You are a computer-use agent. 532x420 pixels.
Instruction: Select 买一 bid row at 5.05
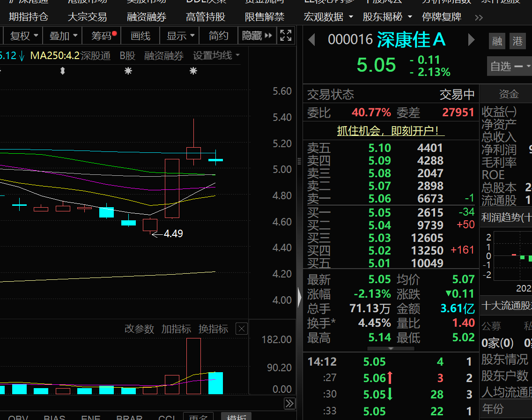tap(390, 212)
